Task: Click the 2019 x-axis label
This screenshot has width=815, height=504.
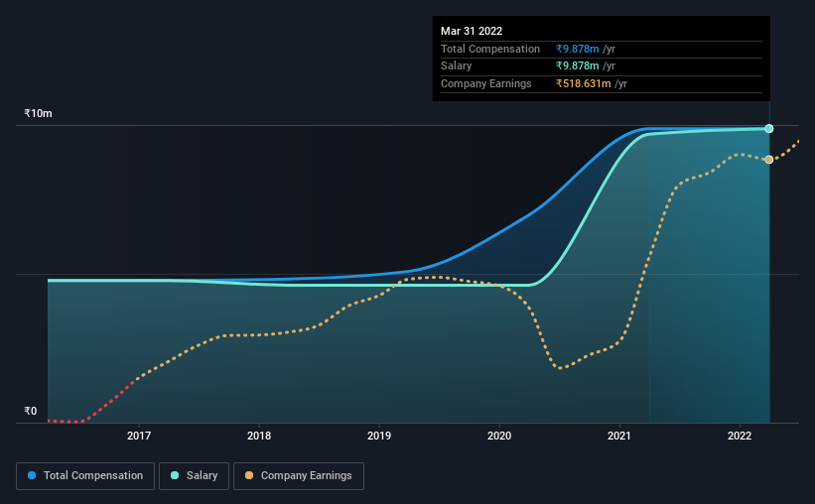Action: 379,436
